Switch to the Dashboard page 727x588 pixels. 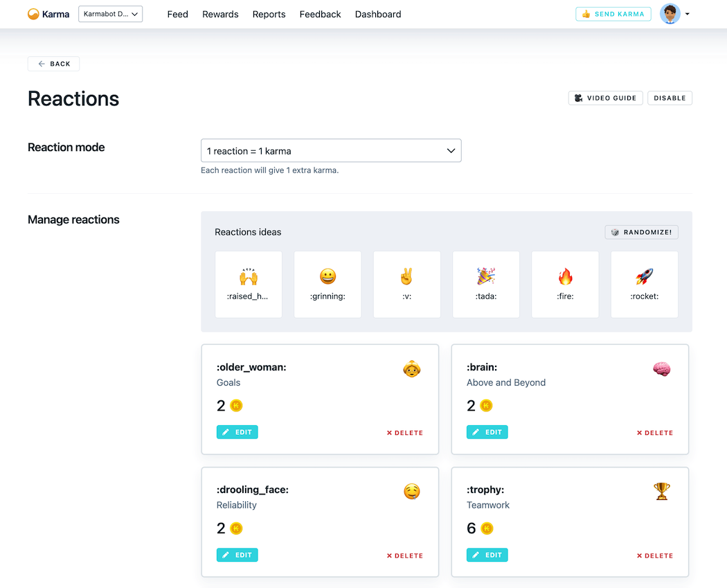coord(377,14)
